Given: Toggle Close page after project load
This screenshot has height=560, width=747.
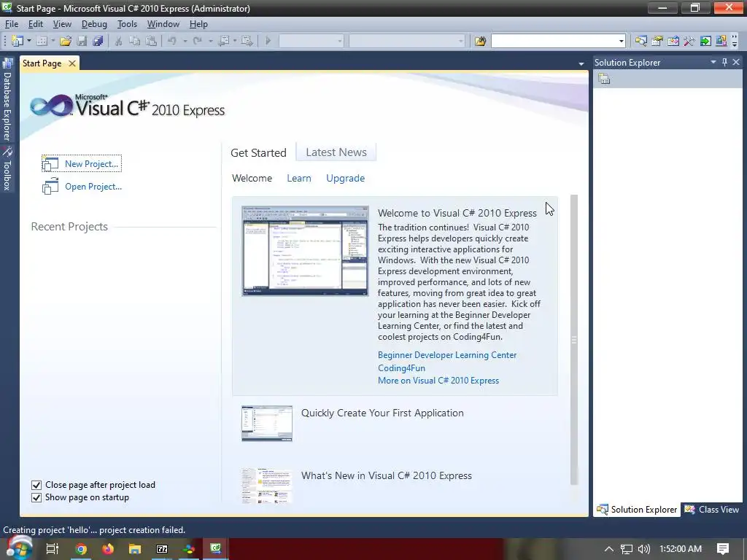Looking at the screenshot, I should coord(36,485).
